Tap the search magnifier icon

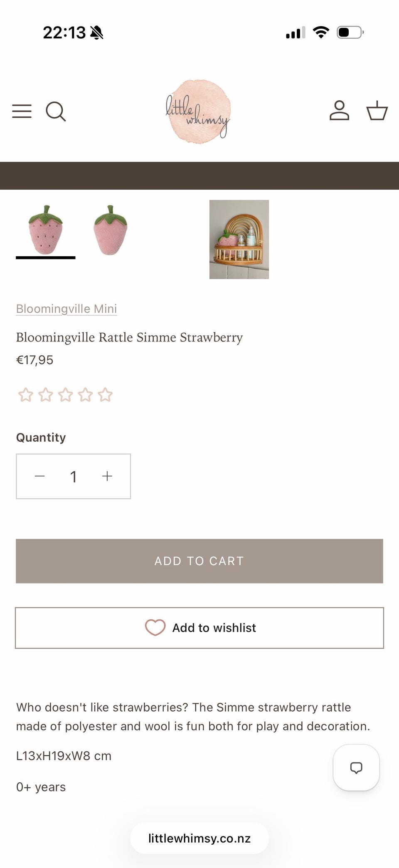pyautogui.click(x=56, y=111)
